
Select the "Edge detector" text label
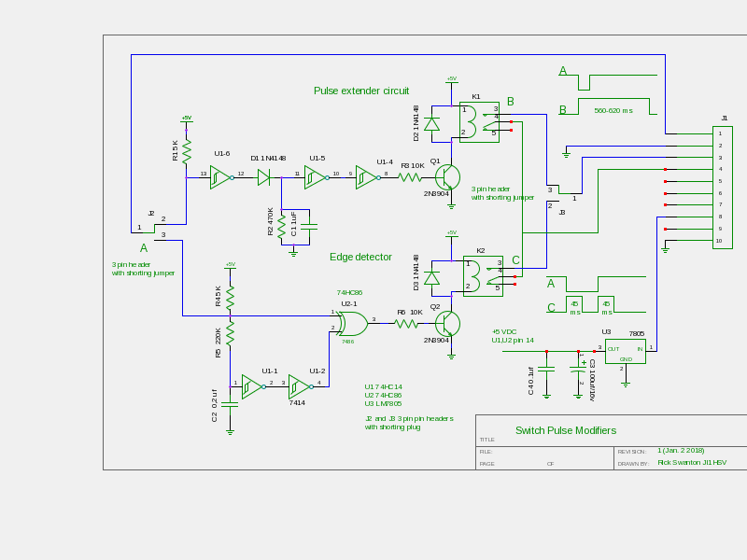(x=360, y=257)
